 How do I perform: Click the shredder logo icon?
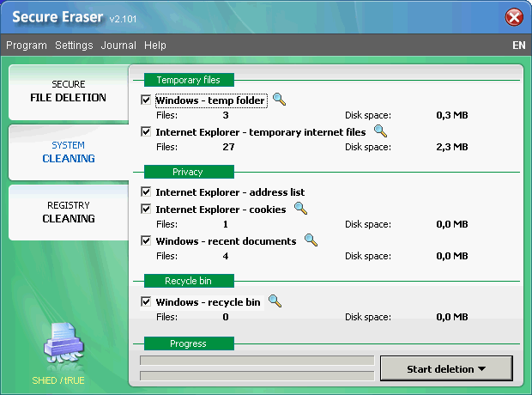[x=63, y=343]
